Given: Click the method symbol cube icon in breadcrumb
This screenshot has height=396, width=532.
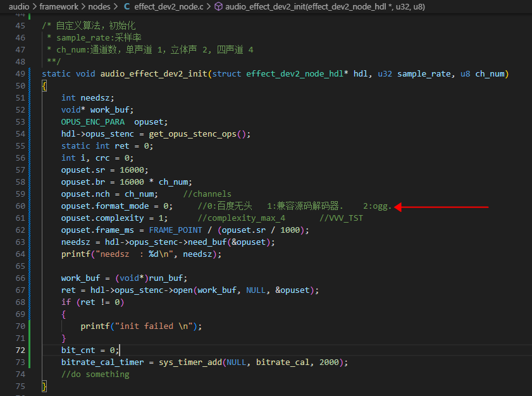Looking at the screenshot, I should pyautogui.click(x=218, y=6).
